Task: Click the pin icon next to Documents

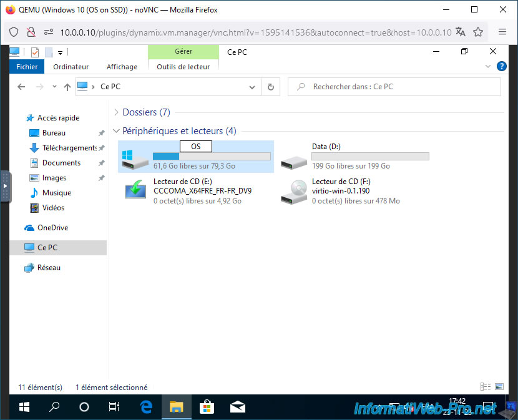Action: pyautogui.click(x=102, y=163)
